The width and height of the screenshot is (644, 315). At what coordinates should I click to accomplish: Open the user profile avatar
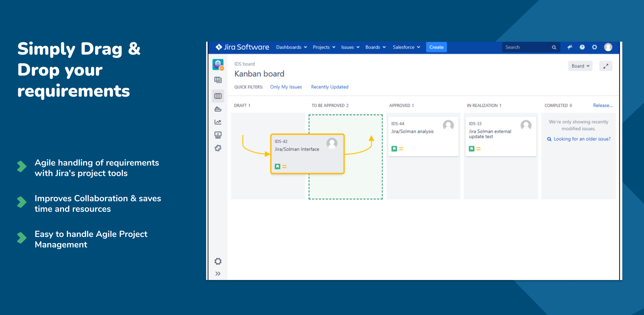click(x=608, y=47)
